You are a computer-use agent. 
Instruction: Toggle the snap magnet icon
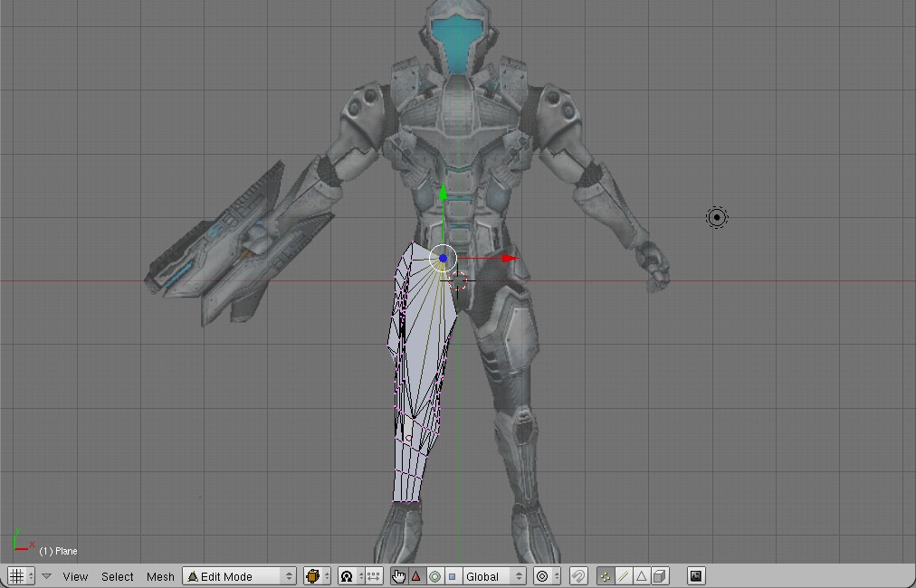pyautogui.click(x=577, y=576)
